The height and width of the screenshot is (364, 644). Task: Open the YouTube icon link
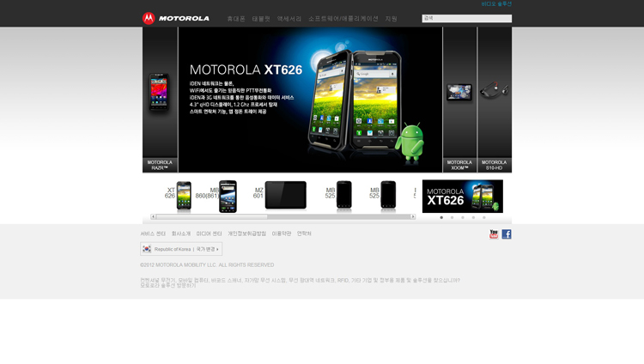[x=494, y=234]
